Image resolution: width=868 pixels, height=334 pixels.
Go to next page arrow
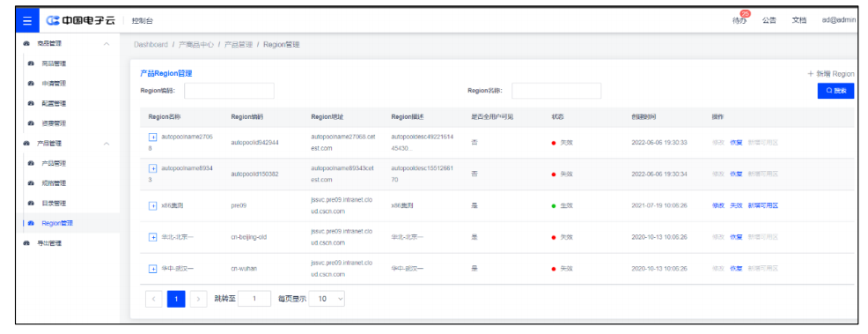tap(199, 299)
